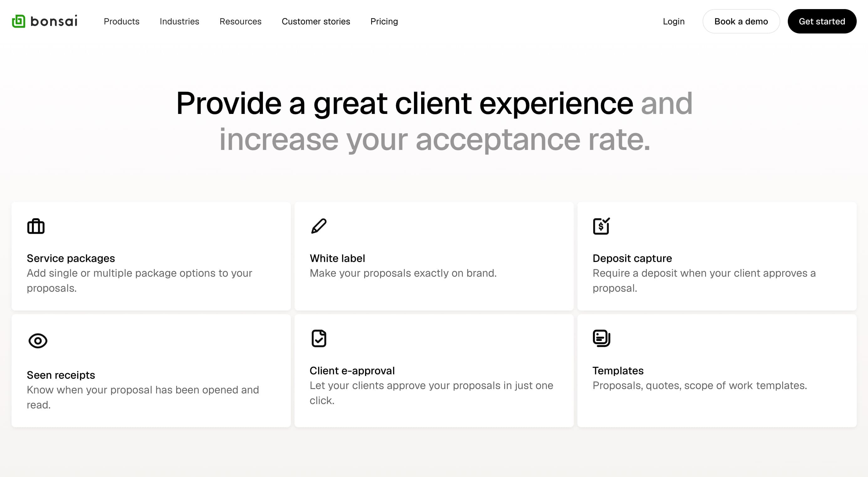Click the dollar-sign icon above Deposit capture

tap(601, 226)
